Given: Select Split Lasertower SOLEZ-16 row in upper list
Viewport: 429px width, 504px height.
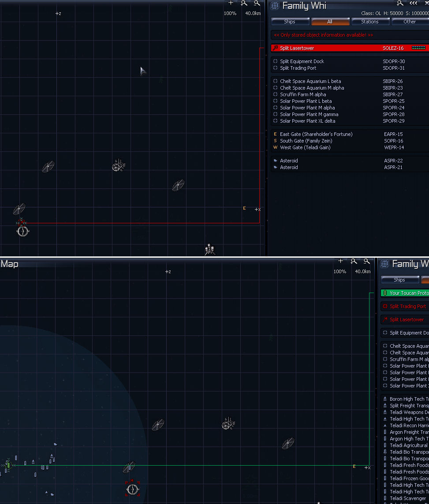Looking at the screenshot, I should 350,48.
